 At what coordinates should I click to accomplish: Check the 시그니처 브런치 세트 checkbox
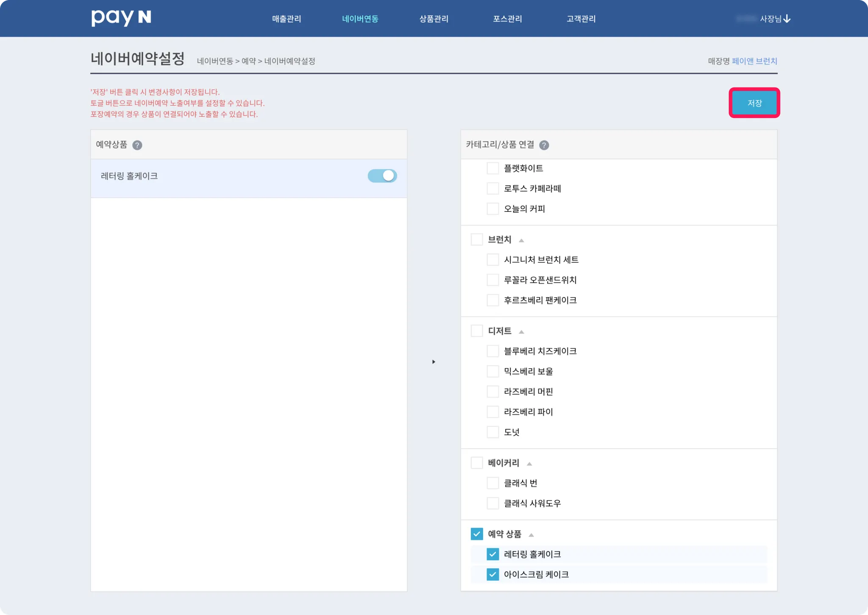[x=492, y=259]
